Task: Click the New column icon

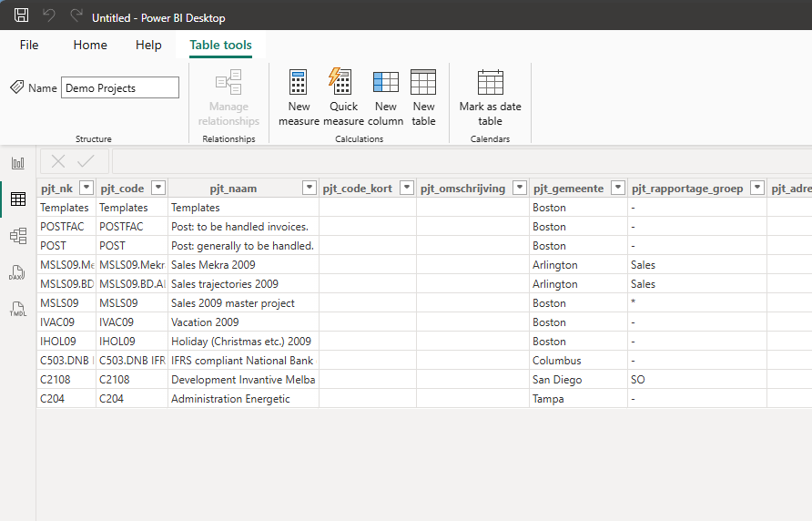Action: (385, 83)
